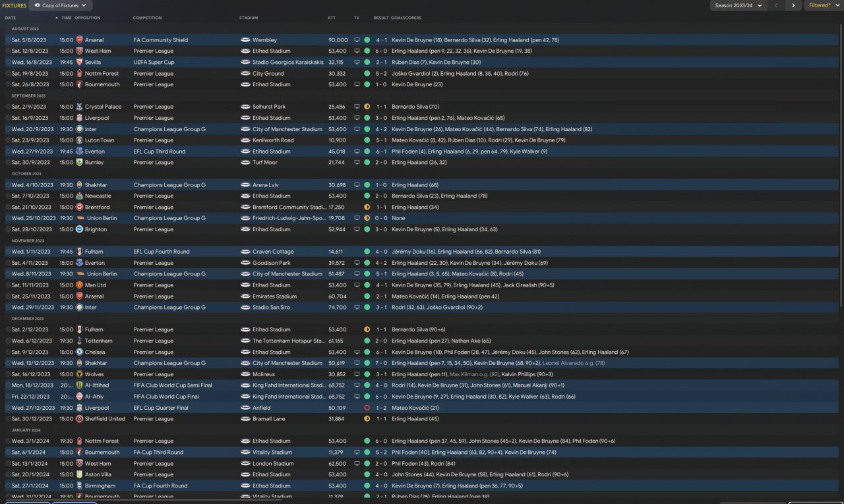This screenshot has height=504, width=844.
Task: Tick the check circle for Fri, 22/12/2023
Action: click(x=8, y=397)
